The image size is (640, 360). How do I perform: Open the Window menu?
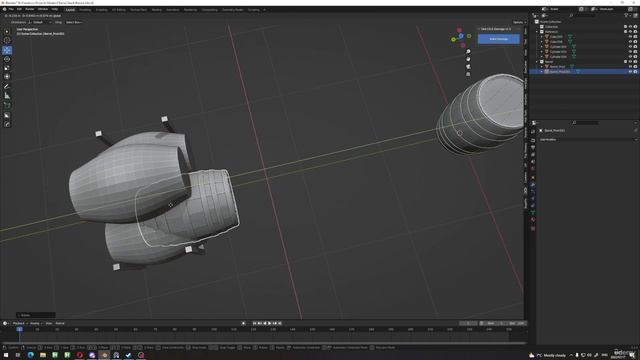click(x=43, y=9)
